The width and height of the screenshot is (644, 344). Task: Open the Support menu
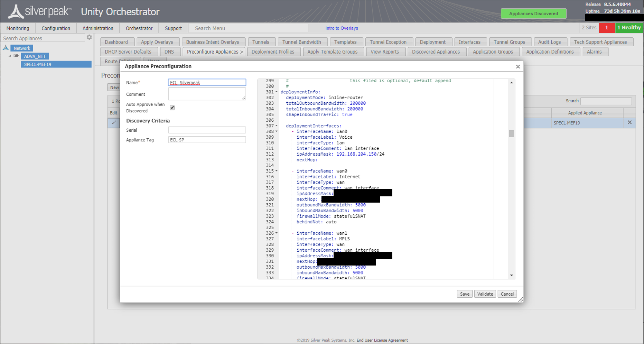coord(173,28)
